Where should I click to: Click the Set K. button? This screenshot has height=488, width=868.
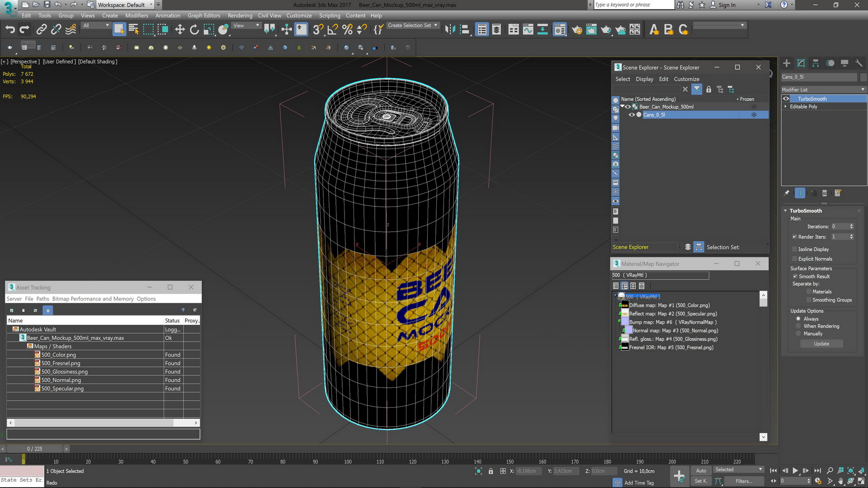701,481
